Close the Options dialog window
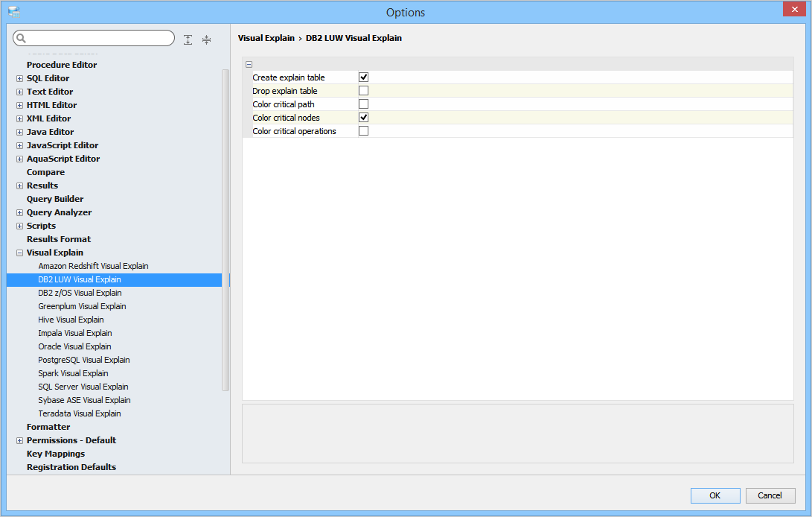The width and height of the screenshot is (812, 517). pos(794,10)
